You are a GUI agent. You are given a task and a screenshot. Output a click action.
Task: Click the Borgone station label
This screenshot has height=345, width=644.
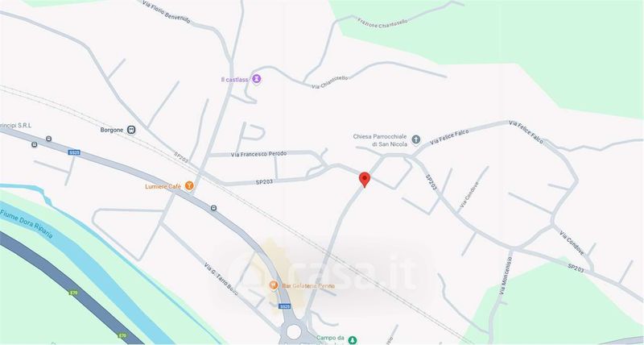coord(112,130)
